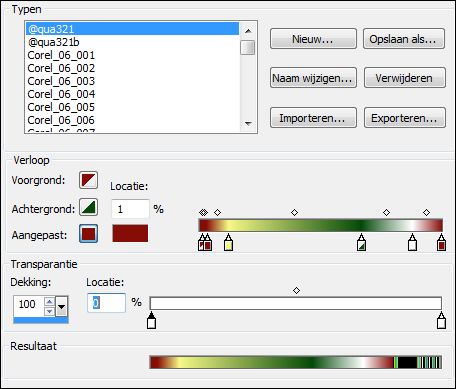Click the Typen list scrollbar thumb

coord(248,47)
